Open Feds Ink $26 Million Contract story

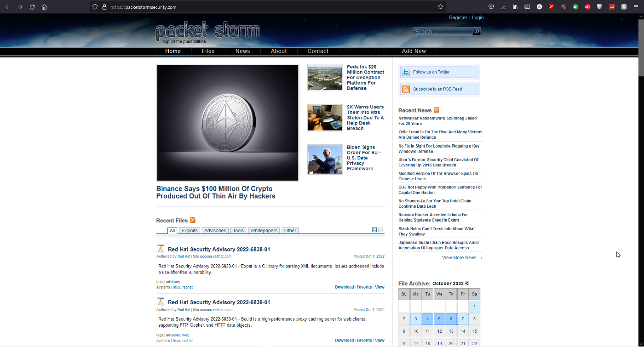[366, 78]
